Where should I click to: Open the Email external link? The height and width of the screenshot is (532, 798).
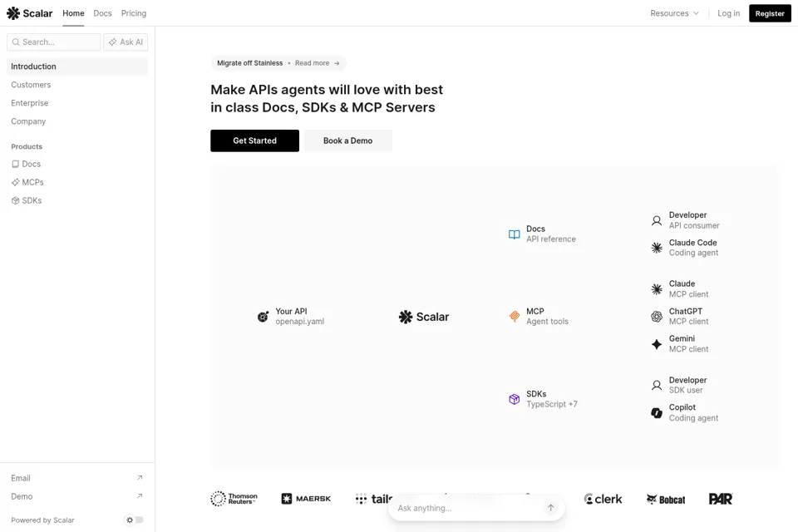(77, 478)
